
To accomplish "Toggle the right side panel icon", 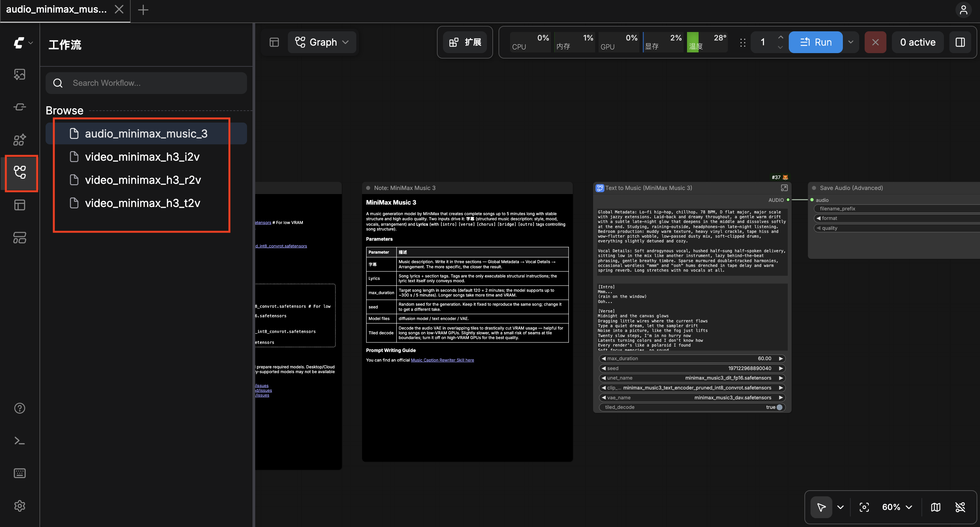I will point(960,42).
